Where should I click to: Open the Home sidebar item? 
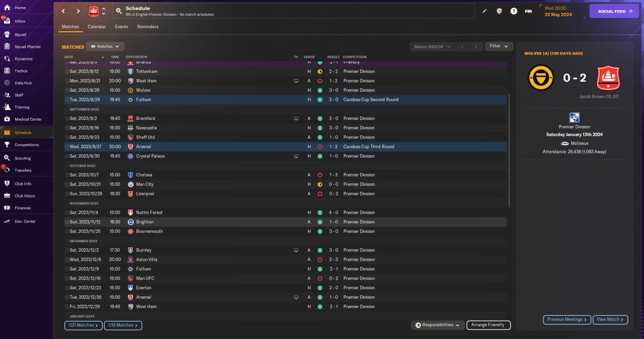[x=20, y=8]
